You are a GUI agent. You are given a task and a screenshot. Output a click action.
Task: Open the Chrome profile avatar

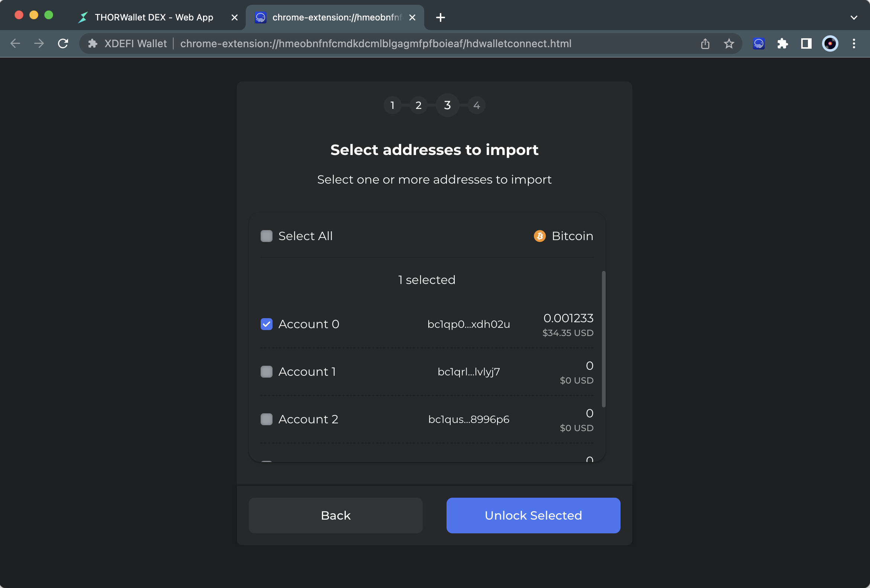click(x=829, y=44)
